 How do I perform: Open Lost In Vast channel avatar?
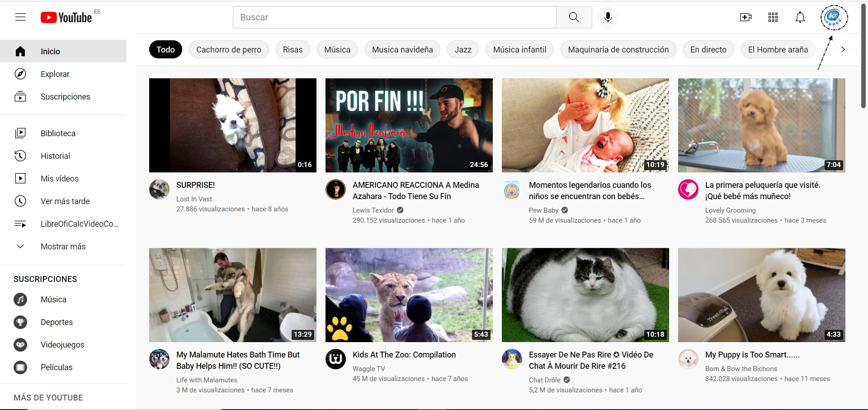point(159,189)
